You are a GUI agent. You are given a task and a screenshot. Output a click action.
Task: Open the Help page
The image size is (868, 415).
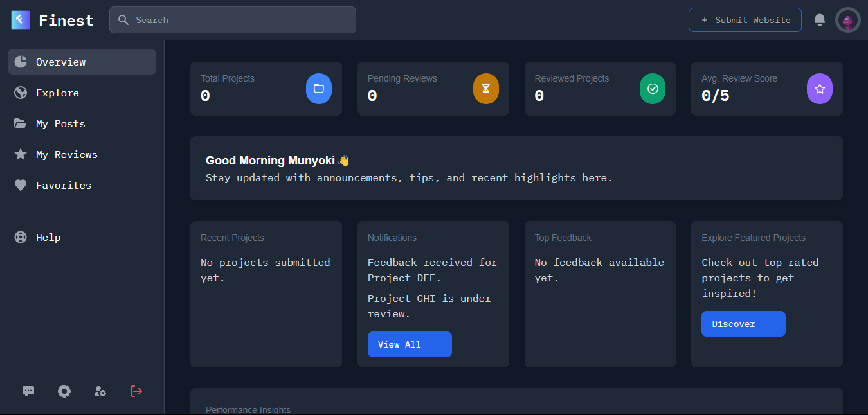click(x=82, y=237)
